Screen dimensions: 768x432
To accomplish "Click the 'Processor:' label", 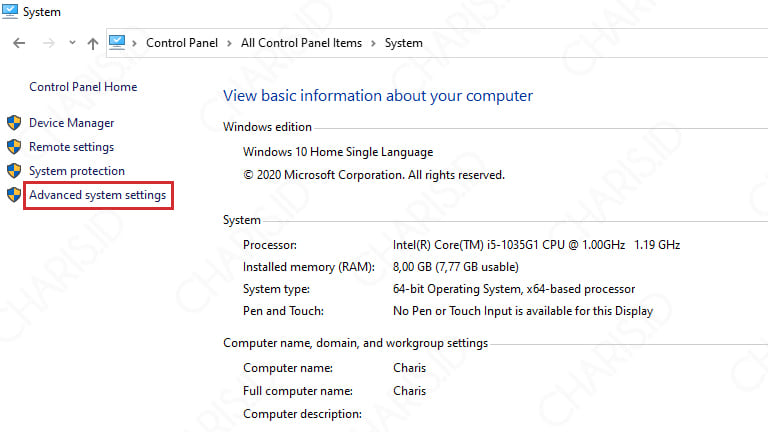I will pos(270,245).
